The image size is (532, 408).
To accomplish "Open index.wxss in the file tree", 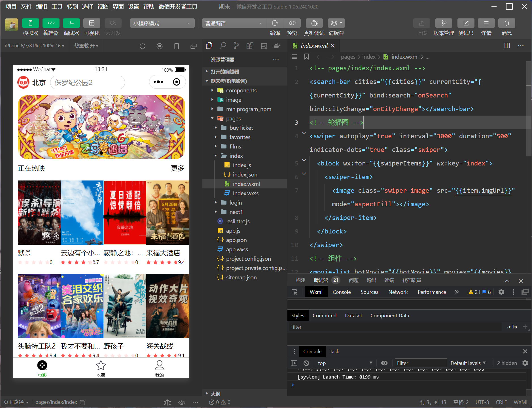I will pyautogui.click(x=245, y=193).
